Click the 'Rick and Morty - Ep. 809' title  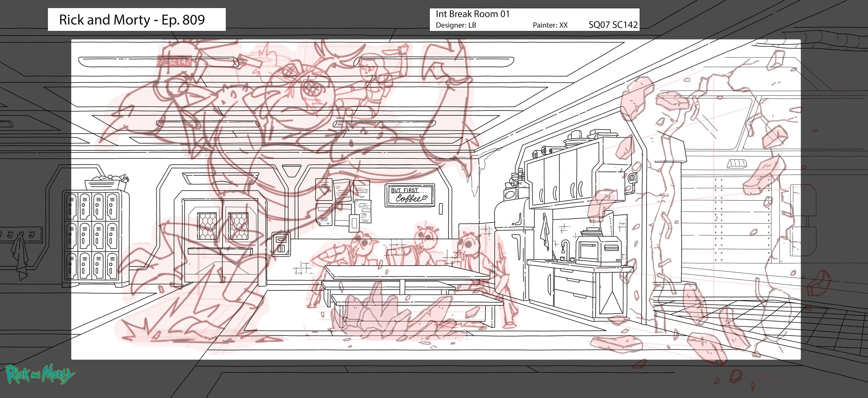132,20
